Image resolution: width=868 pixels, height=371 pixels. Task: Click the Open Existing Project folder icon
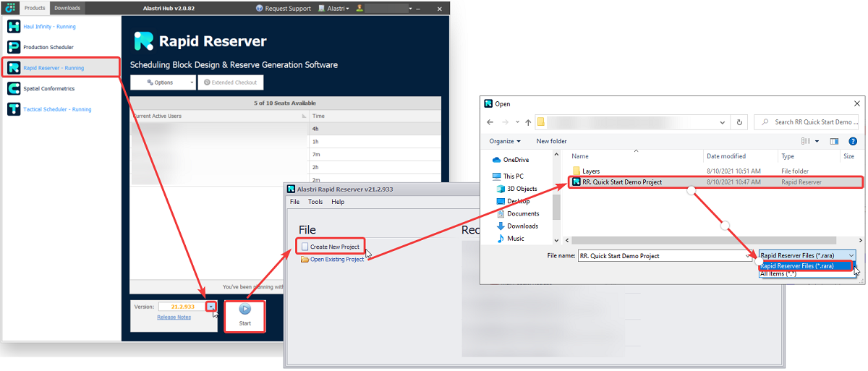(x=305, y=259)
